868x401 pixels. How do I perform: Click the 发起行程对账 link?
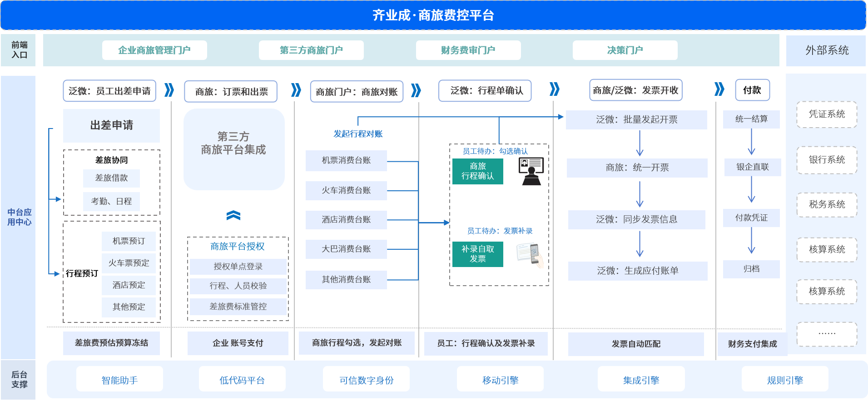coord(358,134)
